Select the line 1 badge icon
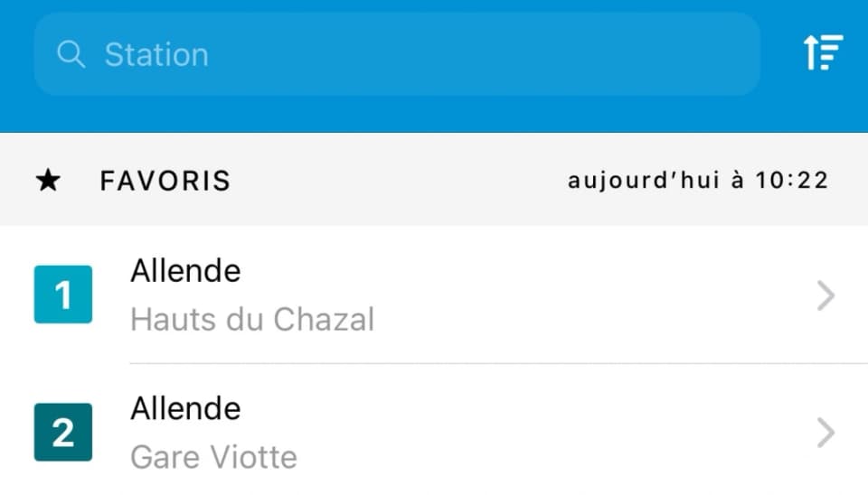This screenshot has width=868, height=495. click(62, 294)
